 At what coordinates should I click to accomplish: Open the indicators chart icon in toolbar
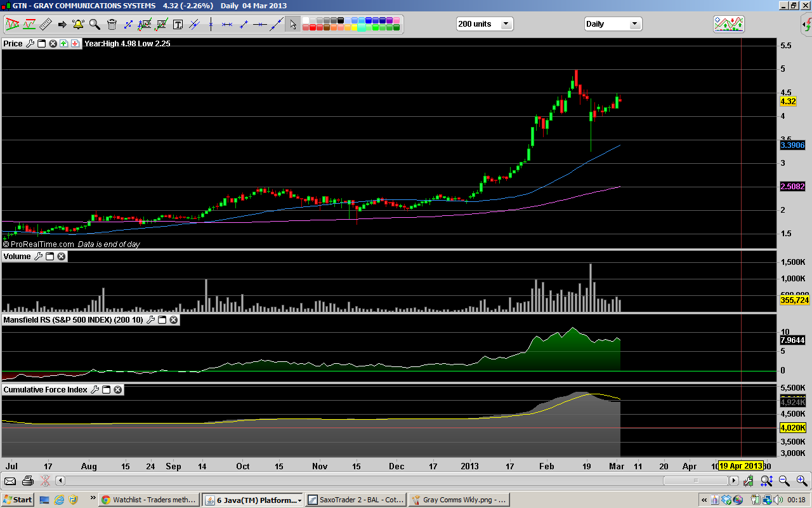tap(728, 24)
